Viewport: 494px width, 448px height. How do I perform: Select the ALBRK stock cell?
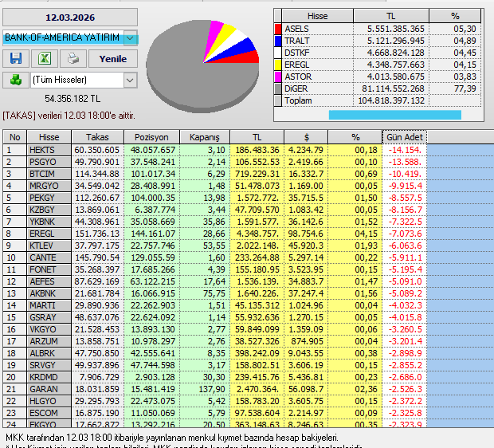tap(49, 353)
